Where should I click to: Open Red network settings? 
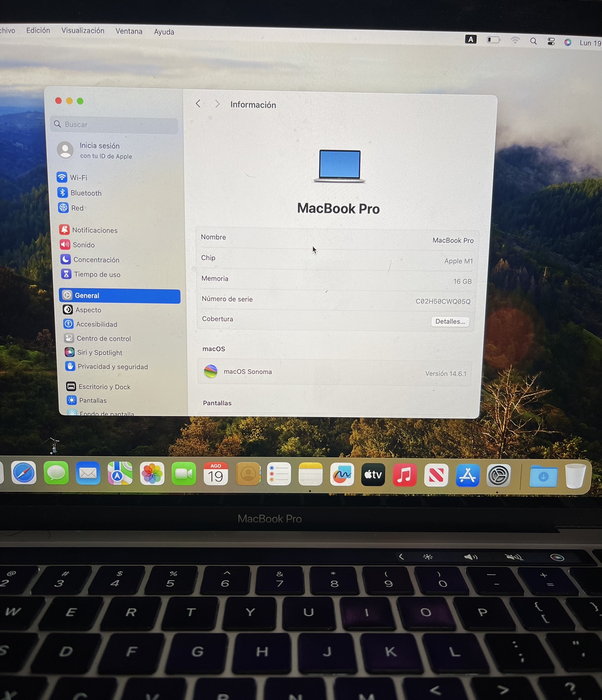pyautogui.click(x=71, y=208)
